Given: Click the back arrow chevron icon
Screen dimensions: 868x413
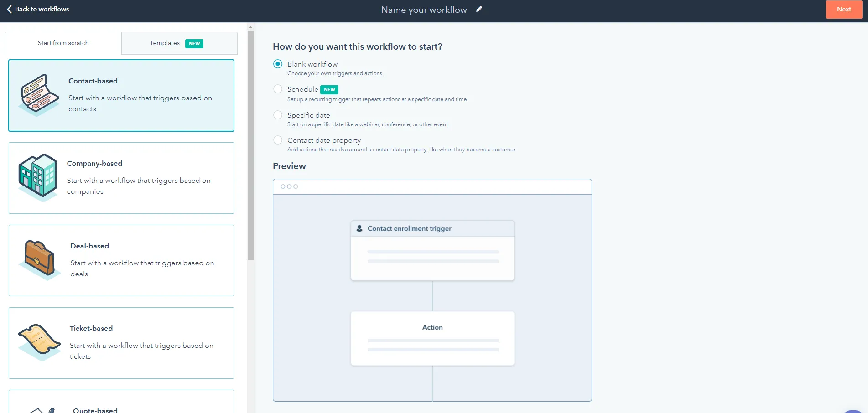Looking at the screenshot, I should (x=9, y=9).
